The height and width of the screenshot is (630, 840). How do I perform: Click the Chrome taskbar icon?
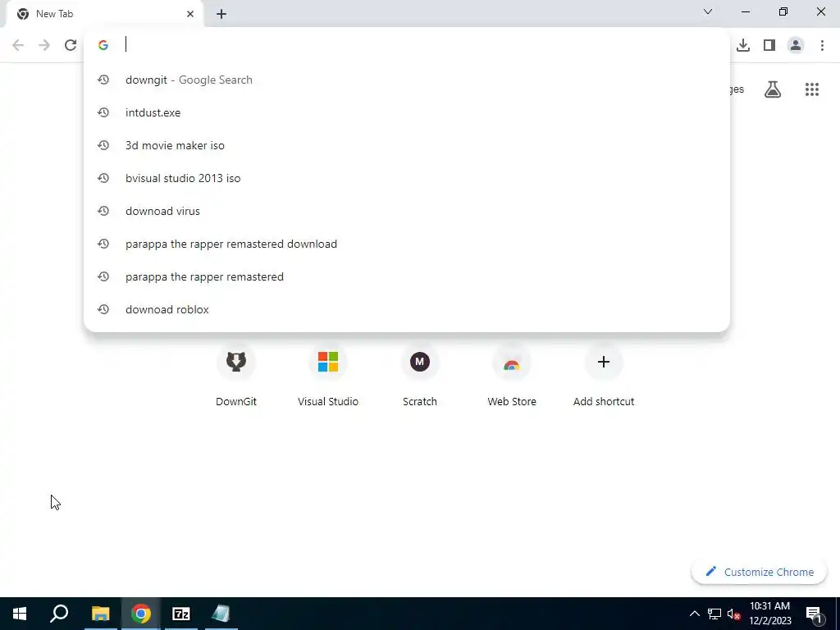click(141, 614)
